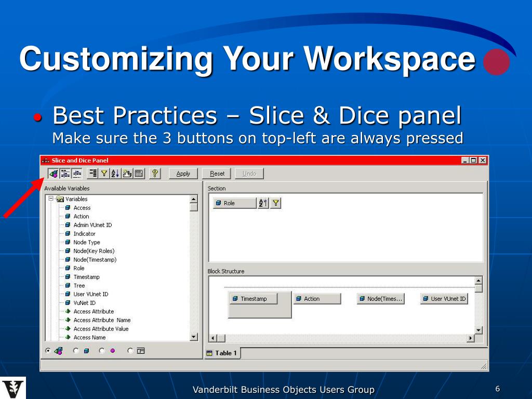532x399 pixels.
Task: Click the Slice and Dice Panel title icon
Action: pyautogui.click(x=46, y=161)
